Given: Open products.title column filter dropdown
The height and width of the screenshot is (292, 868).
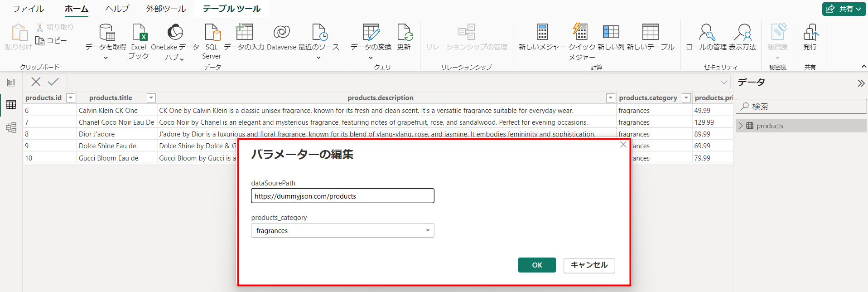Looking at the screenshot, I should tap(151, 98).
